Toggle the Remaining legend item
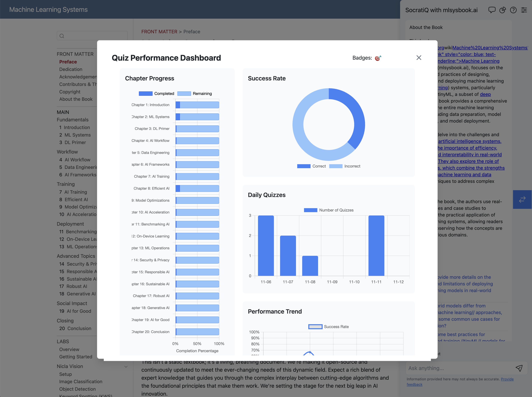Screen dimensions: 532x397 [195, 93]
